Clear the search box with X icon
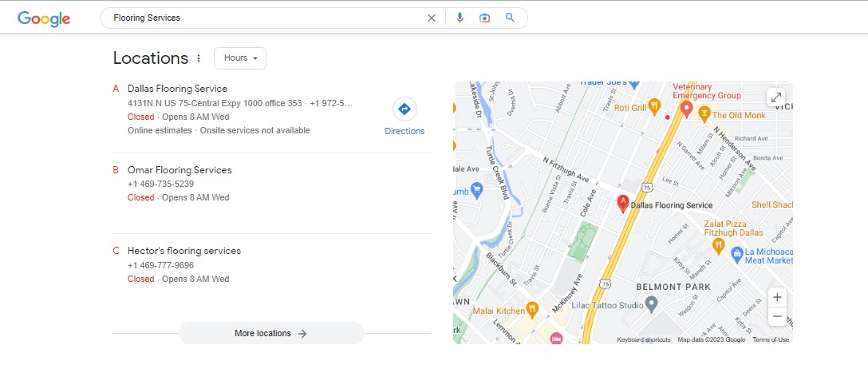868x369 pixels. [432, 18]
